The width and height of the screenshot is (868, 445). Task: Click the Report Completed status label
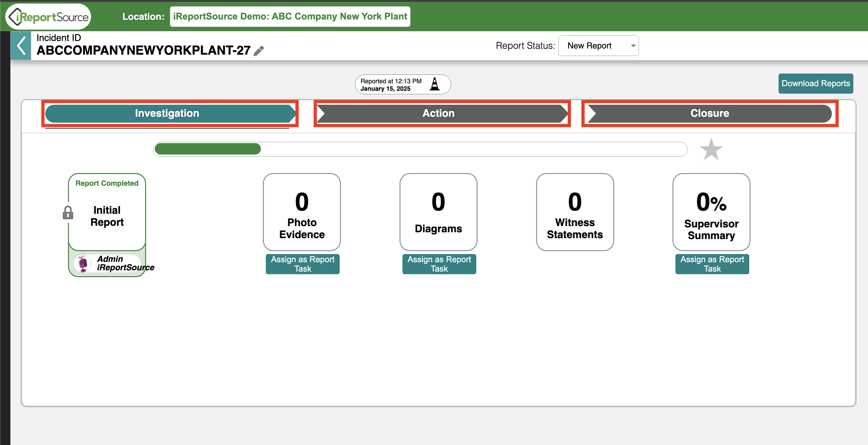click(107, 183)
